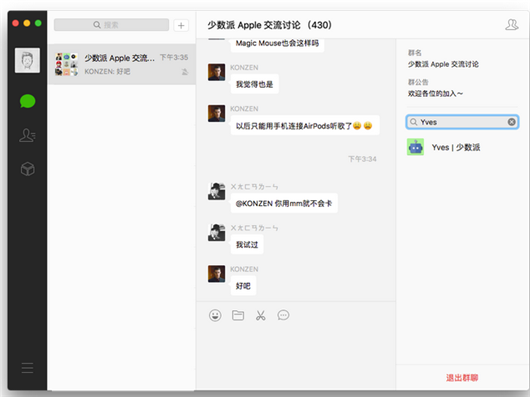Toggle the group members panel icon
Image resolution: width=530 pixels, height=397 pixels.
pos(512,25)
